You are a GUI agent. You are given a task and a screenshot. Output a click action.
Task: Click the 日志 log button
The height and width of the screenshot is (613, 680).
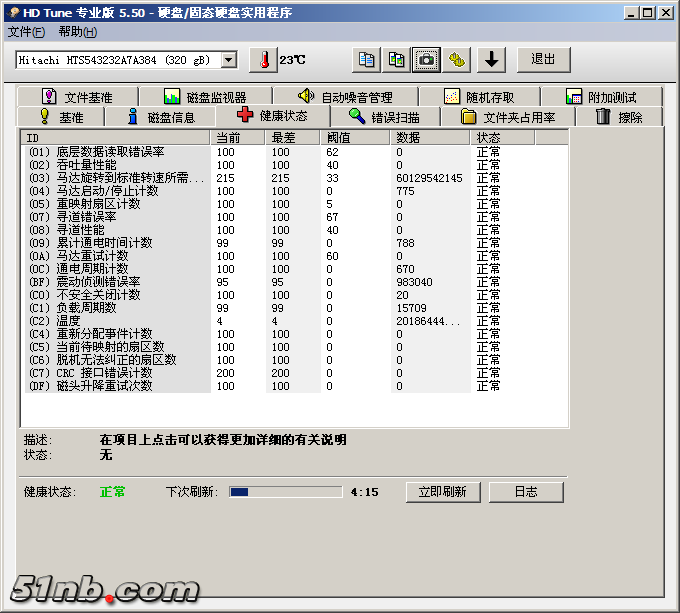click(526, 492)
